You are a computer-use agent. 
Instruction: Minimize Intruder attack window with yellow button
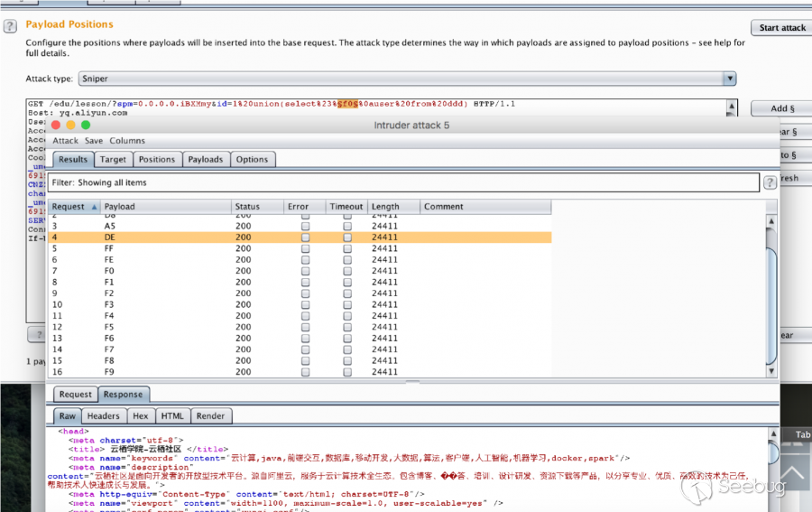click(x=71, y=126)
